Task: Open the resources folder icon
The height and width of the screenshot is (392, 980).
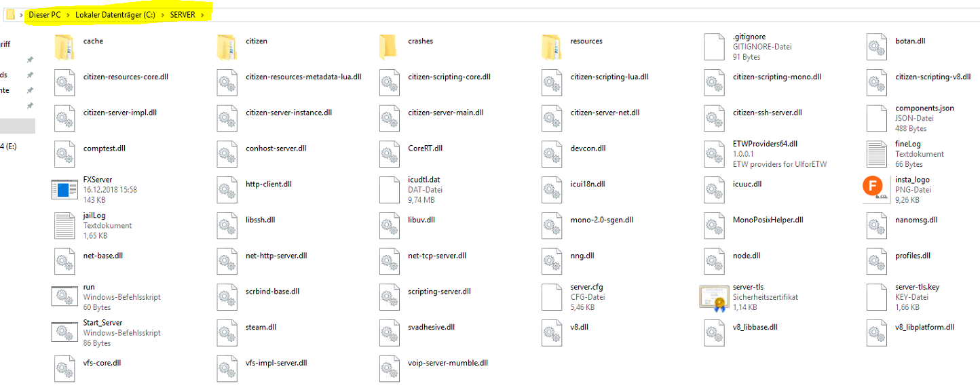Action: coord(552,47)
